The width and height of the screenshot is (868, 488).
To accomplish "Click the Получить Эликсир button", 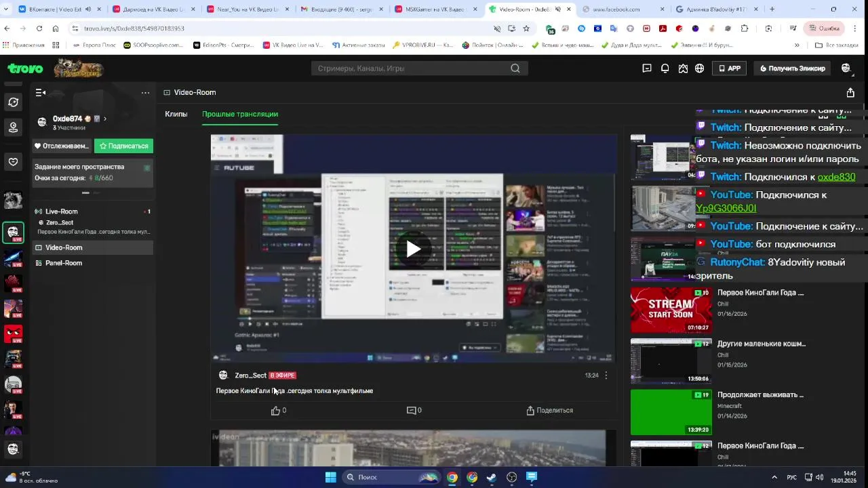I will click(793, 68).
